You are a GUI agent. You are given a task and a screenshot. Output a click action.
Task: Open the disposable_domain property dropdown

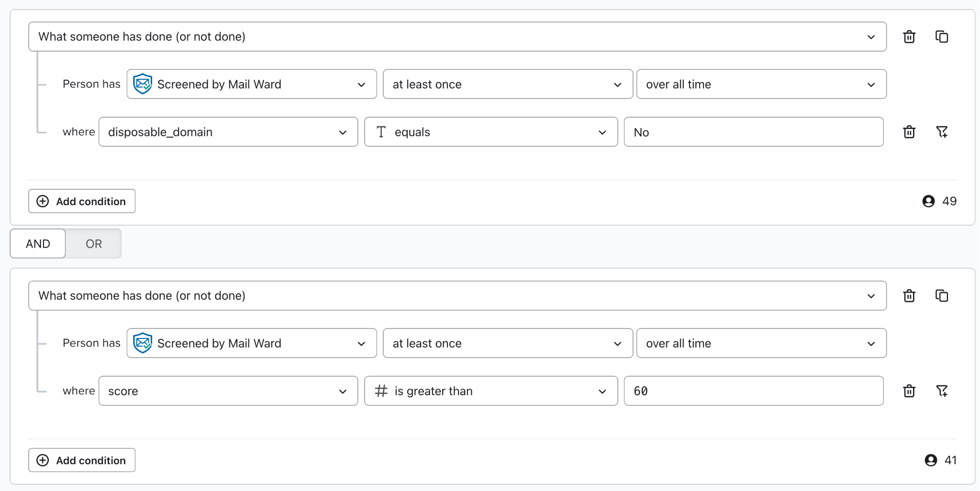(x=228, y=132)
